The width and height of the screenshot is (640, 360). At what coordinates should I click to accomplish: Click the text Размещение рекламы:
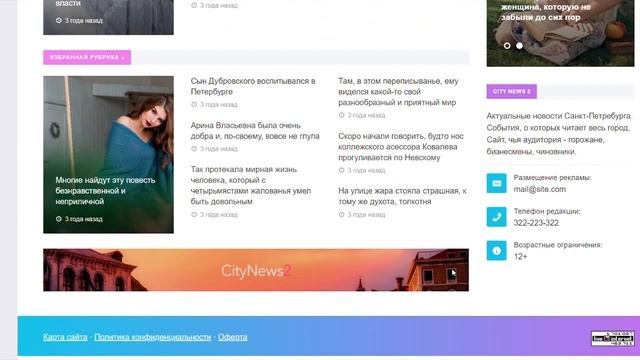552,178
